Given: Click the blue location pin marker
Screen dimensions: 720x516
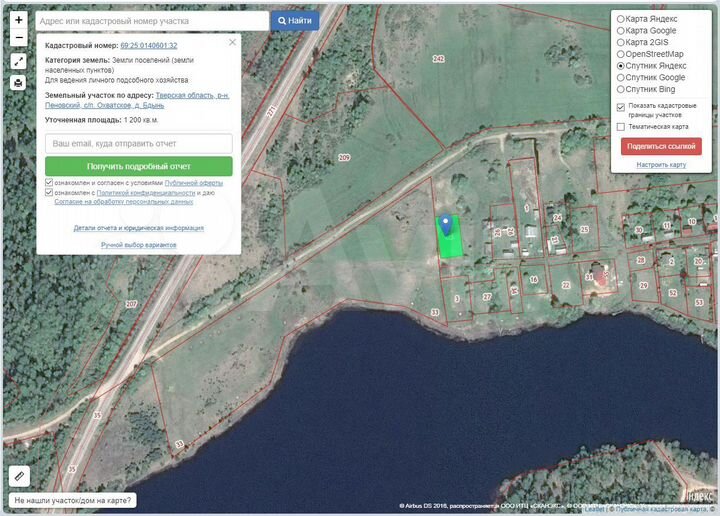Looking at the screenshot, I should coord(445,225).
